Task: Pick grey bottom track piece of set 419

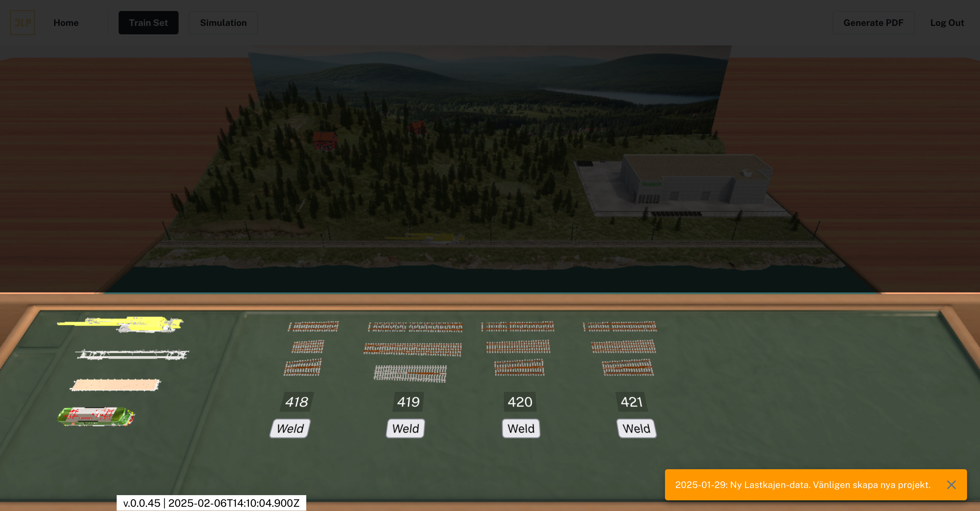Action: point(410,373)
